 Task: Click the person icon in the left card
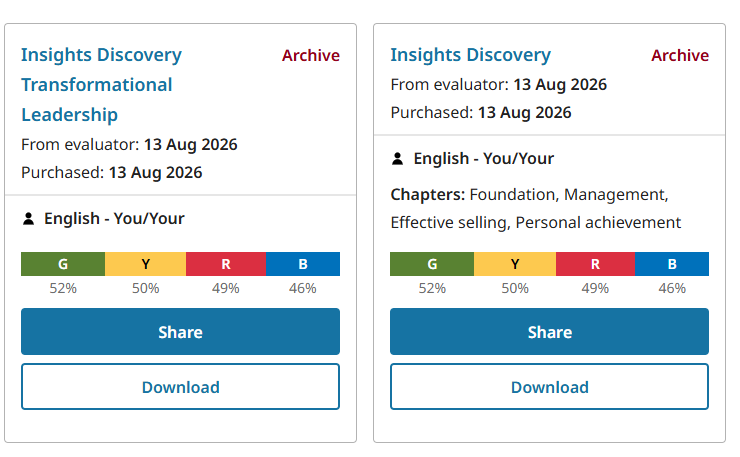28,219
